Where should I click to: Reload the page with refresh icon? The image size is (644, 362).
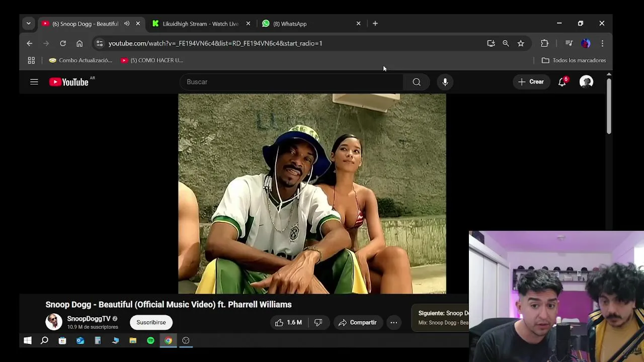63,43
